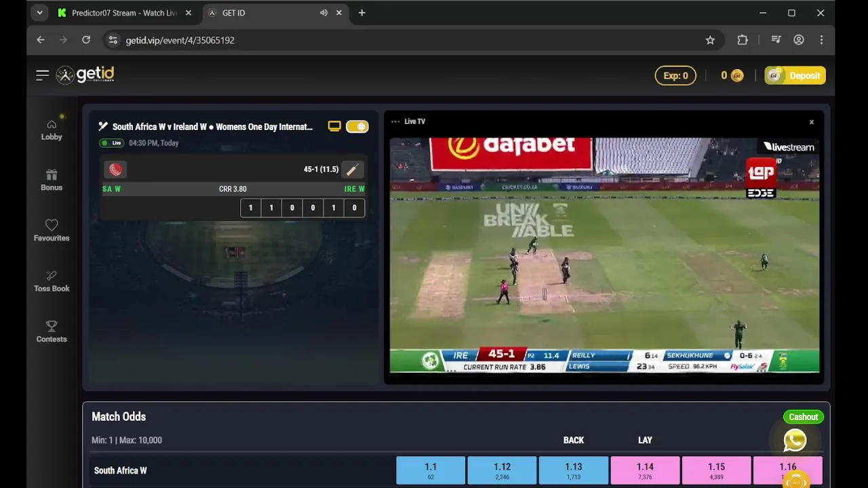The height and width of the screenshot is (488, 868).
Task: Open browser extensions puzzle icon
Action: click(743, 40)
